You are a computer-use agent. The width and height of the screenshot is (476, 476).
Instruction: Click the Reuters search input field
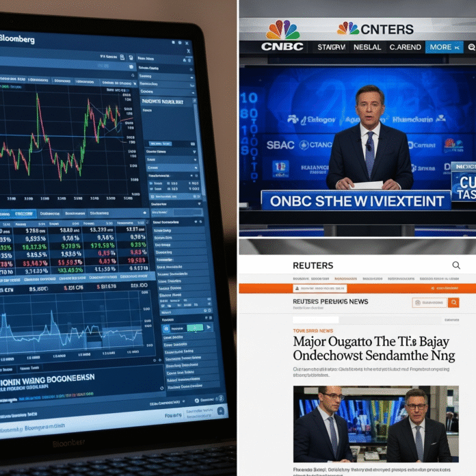tap(429, 302)
